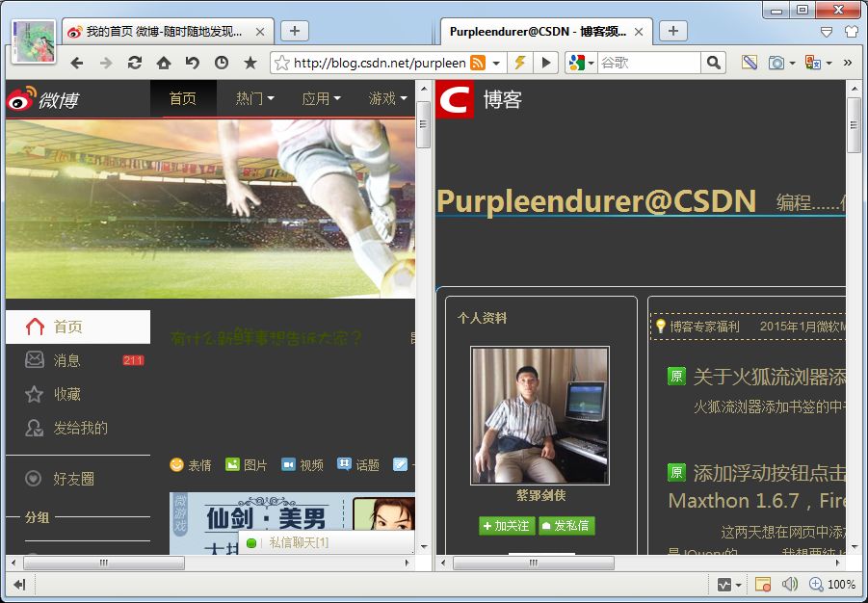Switch to the 我的首页 微博 tab

point(164,31)
